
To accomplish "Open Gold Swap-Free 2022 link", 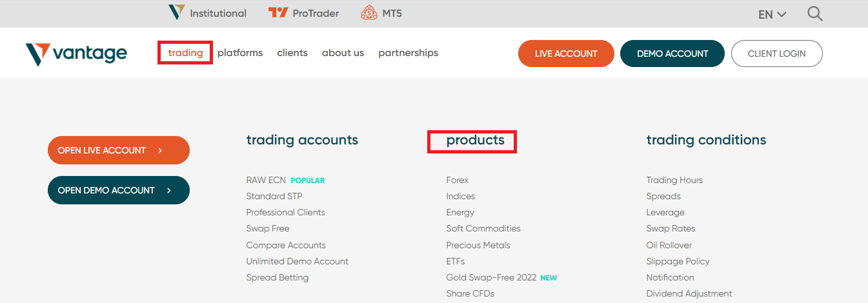I will (x=491, y=277).
